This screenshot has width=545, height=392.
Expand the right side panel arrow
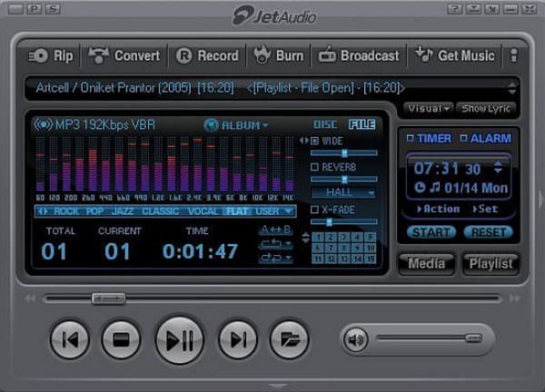540,200
